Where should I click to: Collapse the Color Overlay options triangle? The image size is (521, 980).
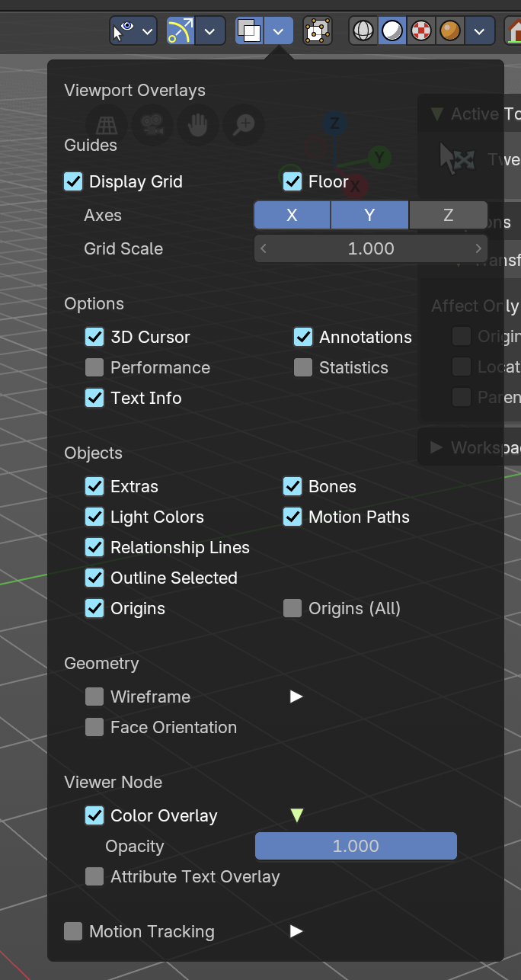click(297, 815)
